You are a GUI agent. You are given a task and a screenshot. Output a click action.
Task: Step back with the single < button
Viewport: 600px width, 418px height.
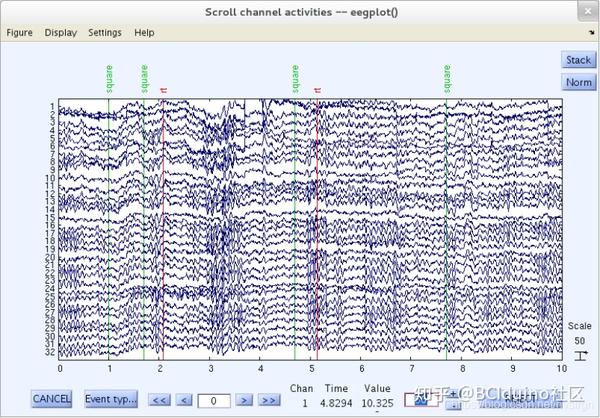(x=185, y=400)
